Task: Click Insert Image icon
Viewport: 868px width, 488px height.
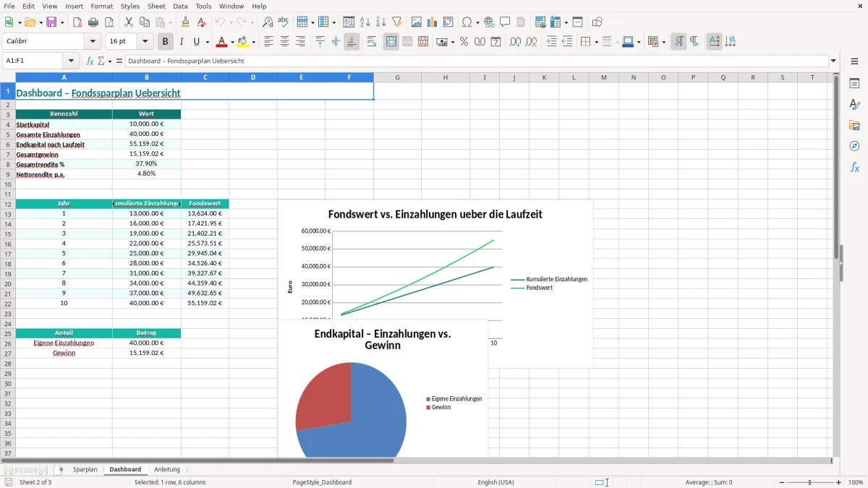Action: coord(417,22)
